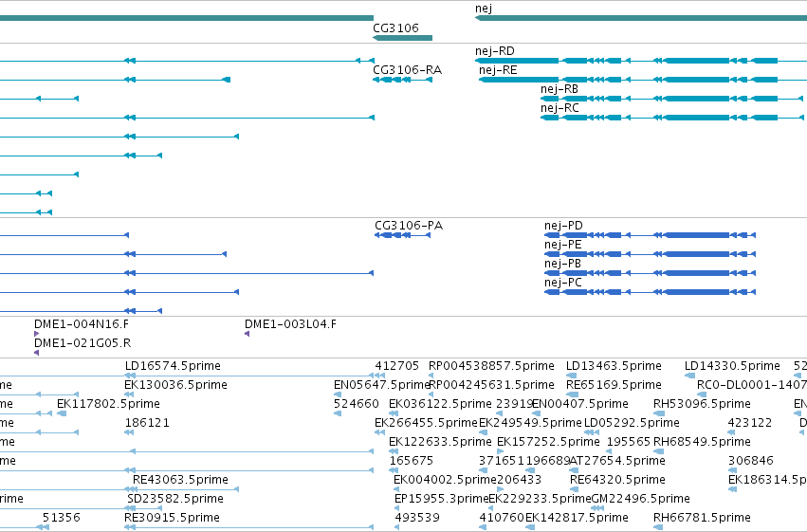
Task: Click the EK117802.5prime label
Action: pyautogui.click(x=108, y=404)
